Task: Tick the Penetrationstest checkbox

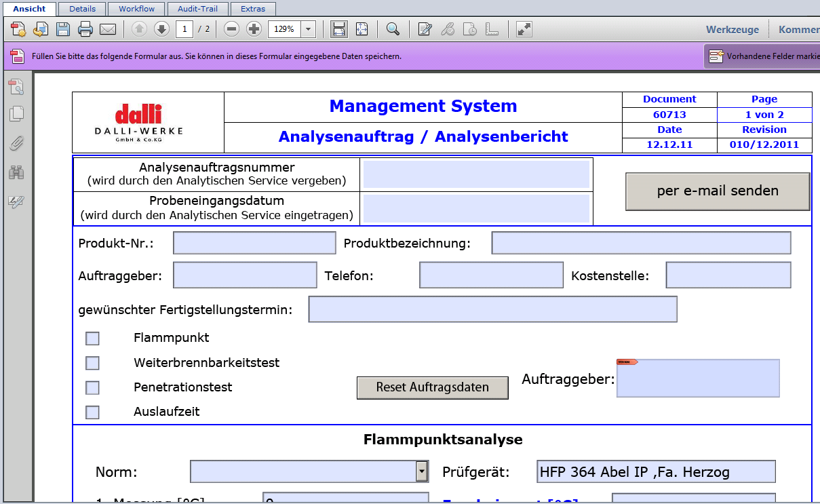Action: click(92, 388)
